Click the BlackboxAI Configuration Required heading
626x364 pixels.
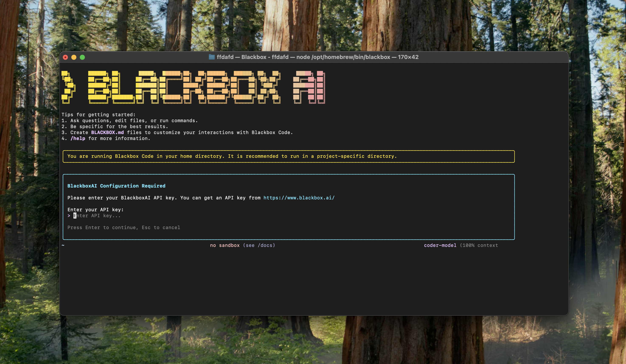coord(116,186)
